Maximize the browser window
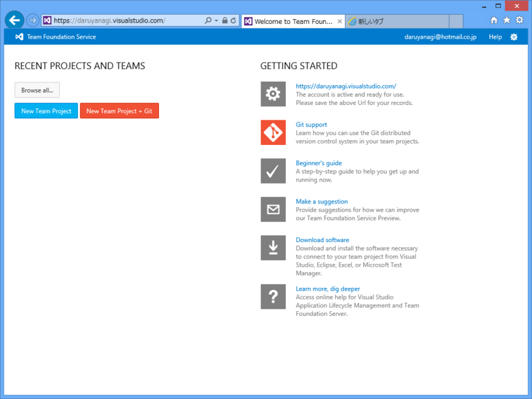The height and width of the screenshot is (399, 532). tap(498, 6)
